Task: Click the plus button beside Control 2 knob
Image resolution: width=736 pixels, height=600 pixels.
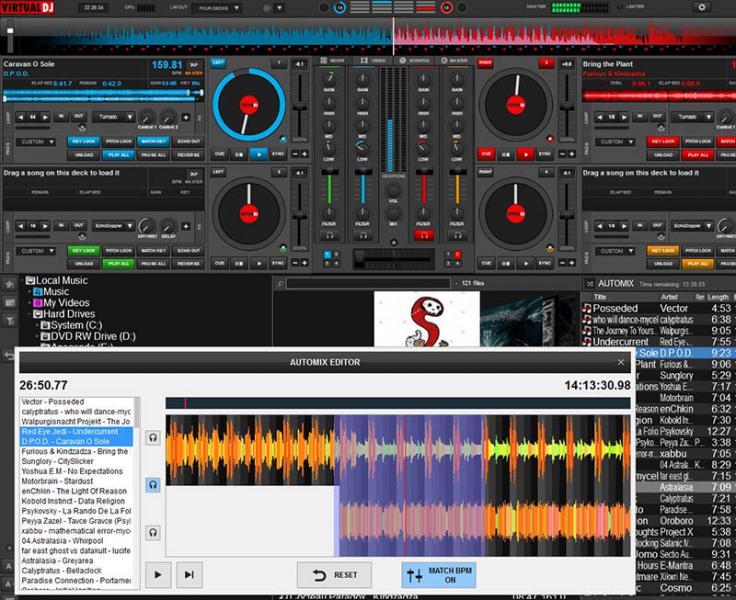Action: 186,117
